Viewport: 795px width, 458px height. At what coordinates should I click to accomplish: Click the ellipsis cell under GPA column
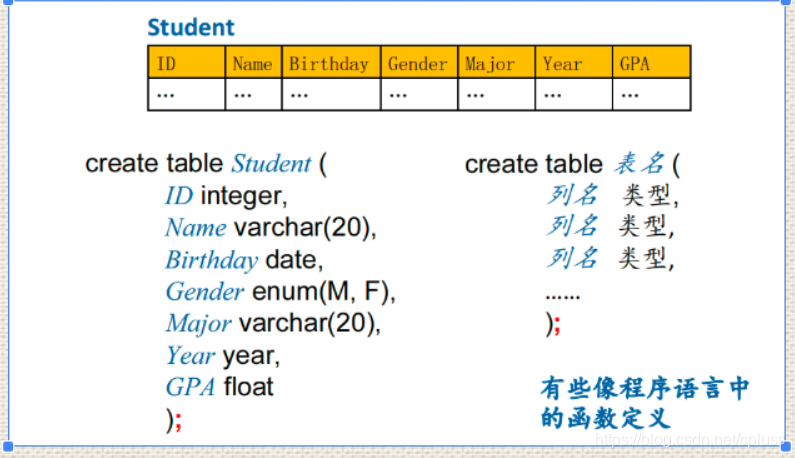pyautogui.click(x=651, y=94)
